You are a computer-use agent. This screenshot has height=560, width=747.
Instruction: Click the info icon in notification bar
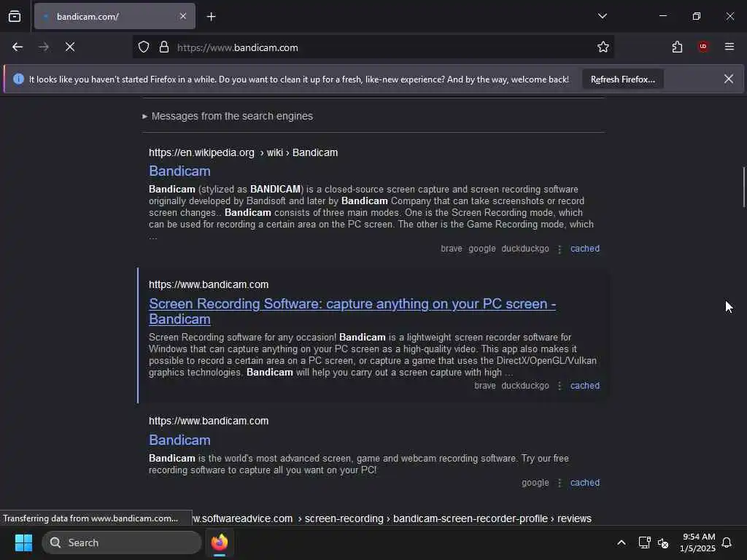[18, 79]
